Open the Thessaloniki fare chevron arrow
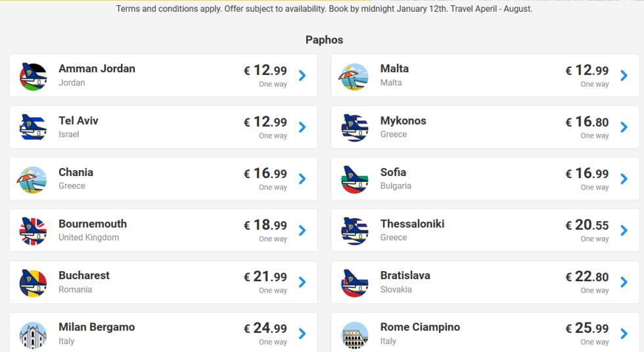 point(624,231)
